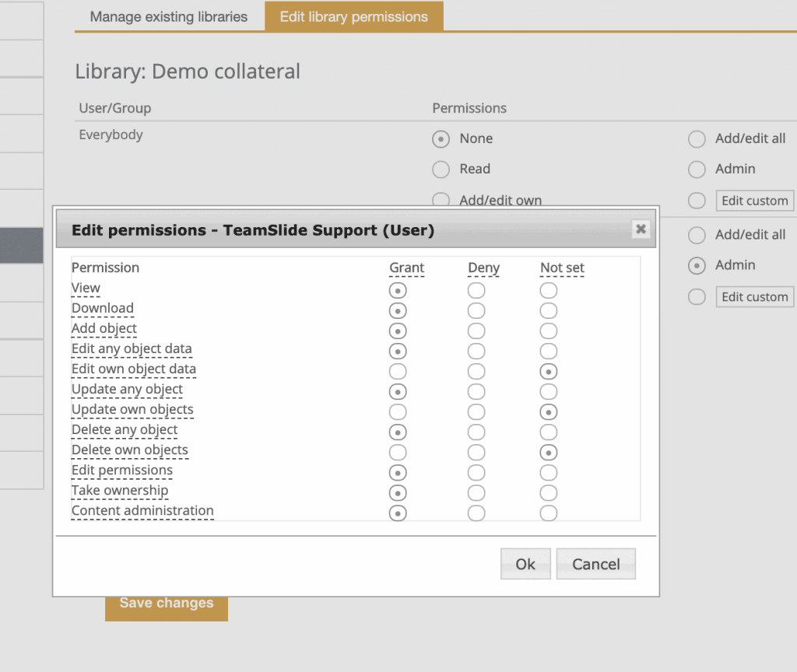797x672 pixels.
Task: Cancel the permission changes
Action: (x=595, y=563)
